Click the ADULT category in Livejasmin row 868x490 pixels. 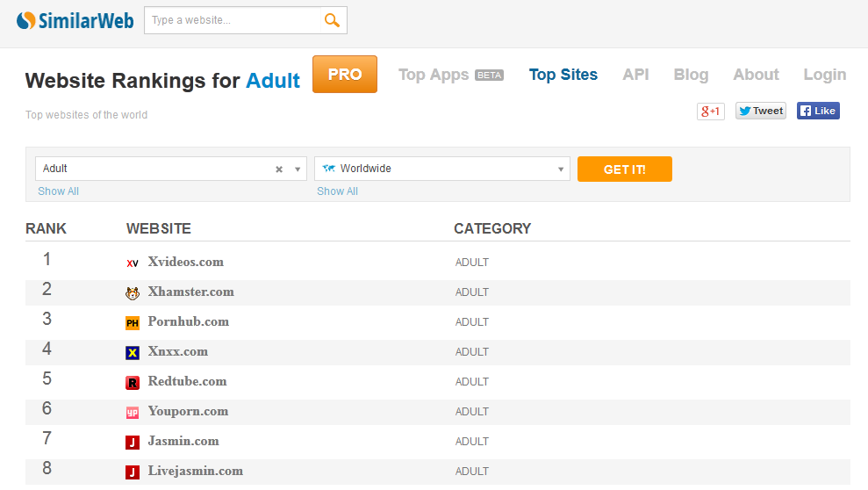tap(471, 472)
